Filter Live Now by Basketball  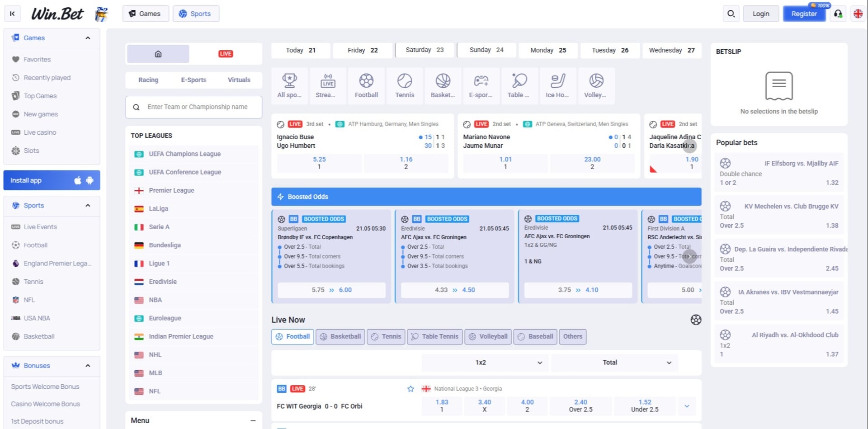(340, 336)
